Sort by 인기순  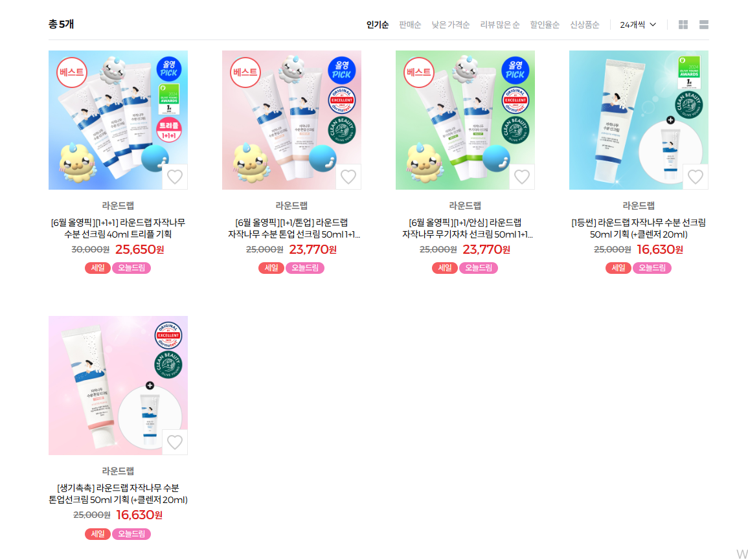378,25
